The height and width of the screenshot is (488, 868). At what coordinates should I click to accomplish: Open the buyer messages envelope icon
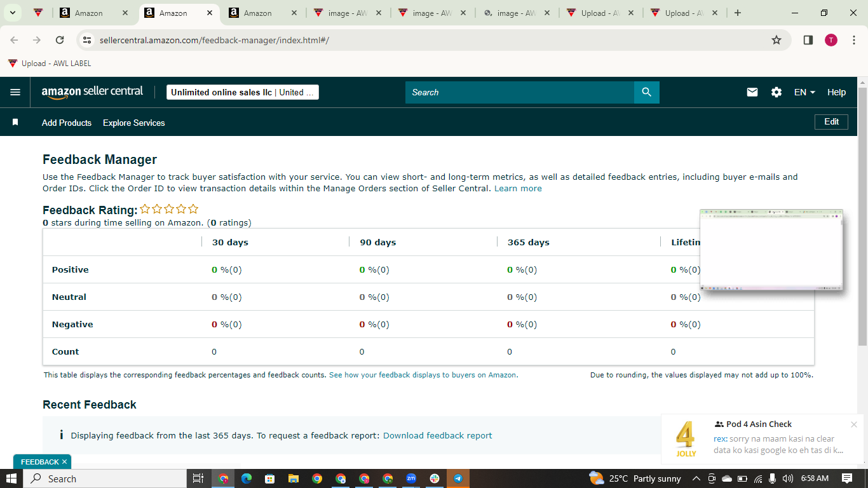coord(752,92)
